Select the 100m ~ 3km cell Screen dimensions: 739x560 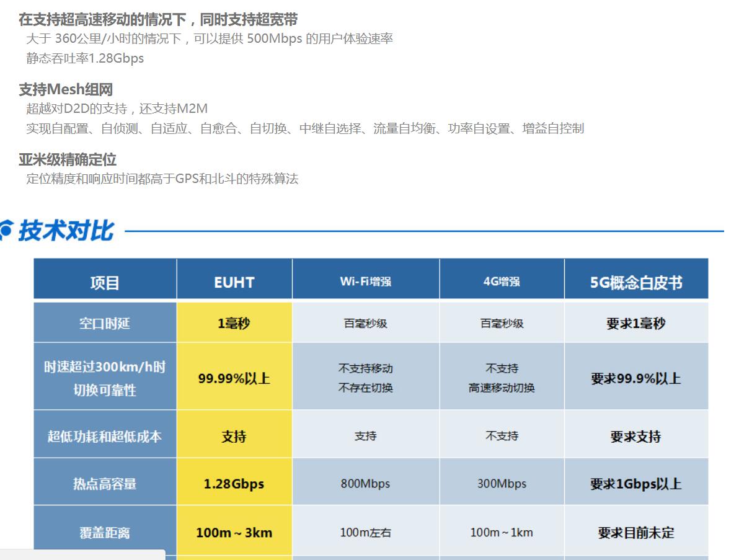coord(234,532)
